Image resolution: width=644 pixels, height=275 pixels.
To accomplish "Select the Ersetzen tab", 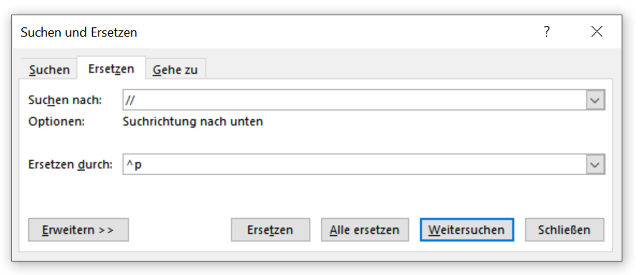I will [111, 69].
